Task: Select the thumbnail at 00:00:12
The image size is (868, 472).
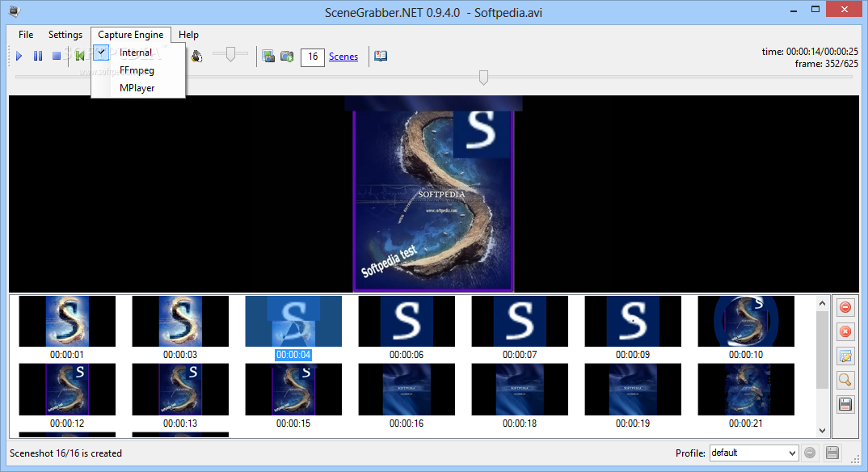Action: (67, 390)
